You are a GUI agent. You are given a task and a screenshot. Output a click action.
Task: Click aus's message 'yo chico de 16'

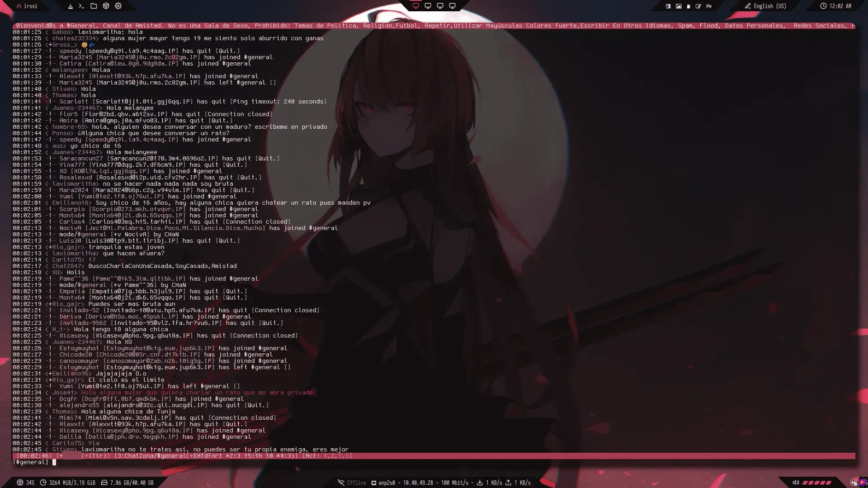point(66,146)
